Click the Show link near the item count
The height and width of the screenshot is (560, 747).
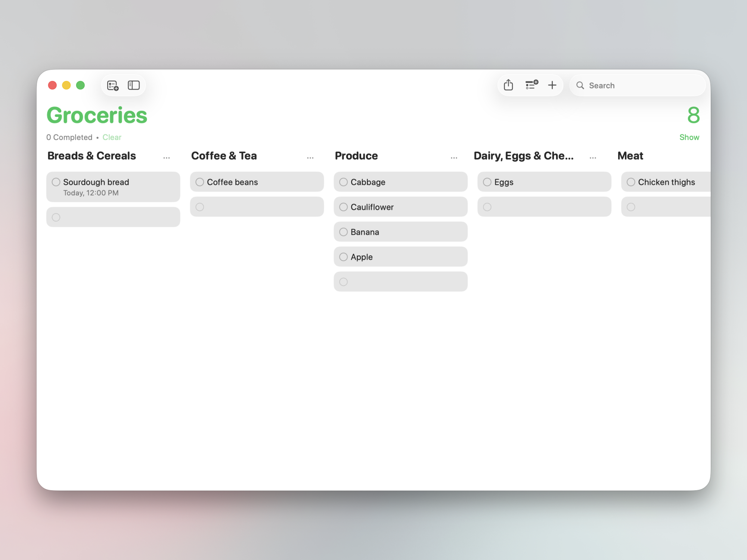689,137
